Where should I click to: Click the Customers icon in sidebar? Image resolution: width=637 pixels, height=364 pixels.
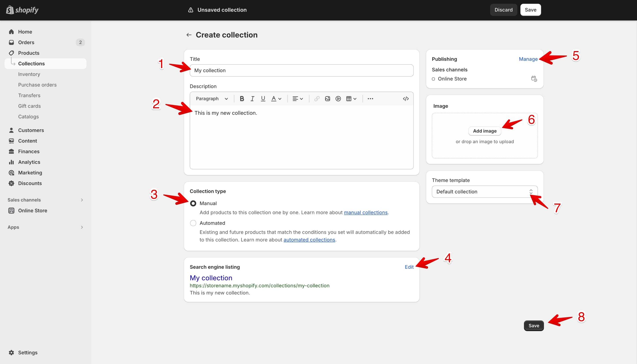pyautogui.click(x=11, y=130)
